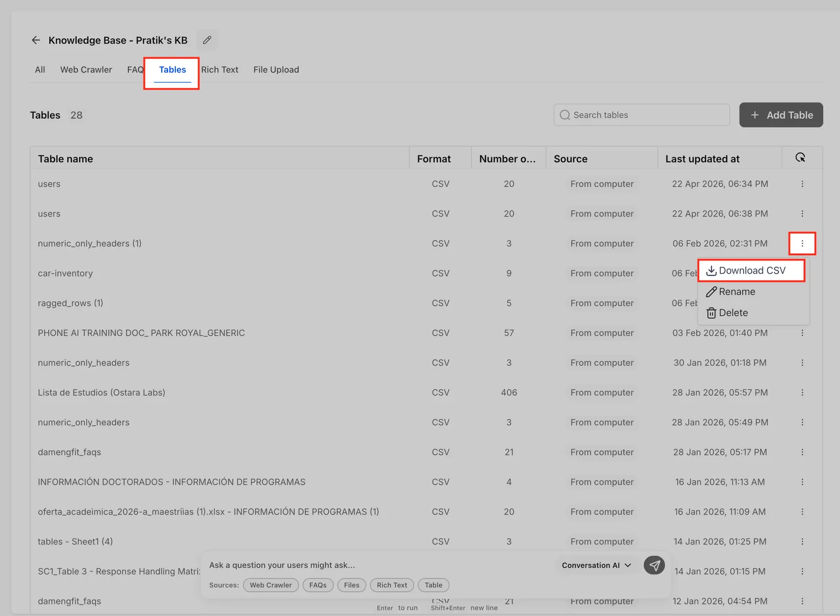Select the Tables tab
Image resolution: width=840 pixels, height=616 pixels.
172,70
